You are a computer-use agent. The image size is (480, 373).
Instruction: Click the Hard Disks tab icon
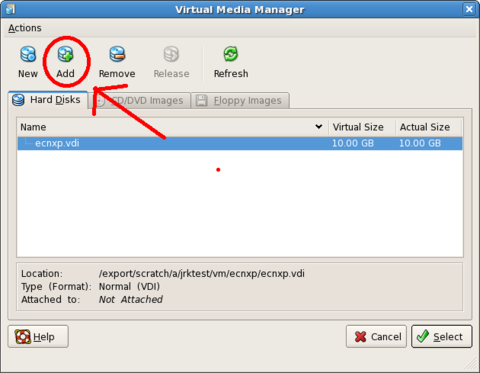18,100
